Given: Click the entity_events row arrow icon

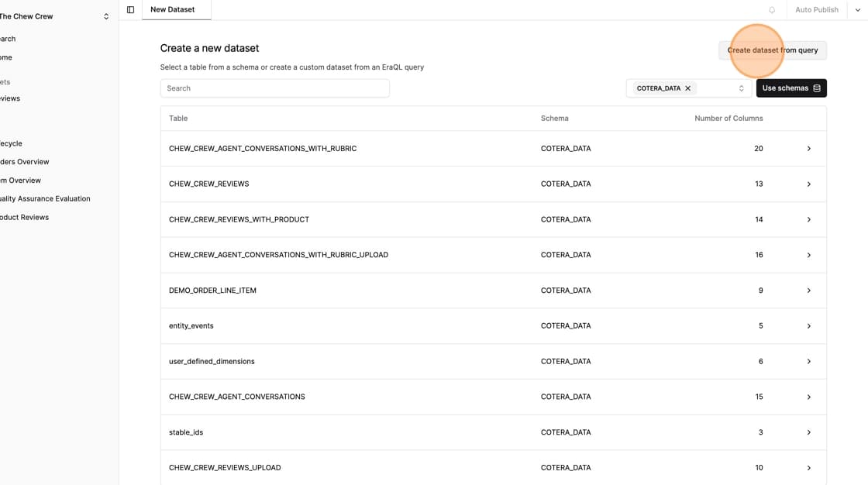Looking at the screenshot, I should 808,326.
